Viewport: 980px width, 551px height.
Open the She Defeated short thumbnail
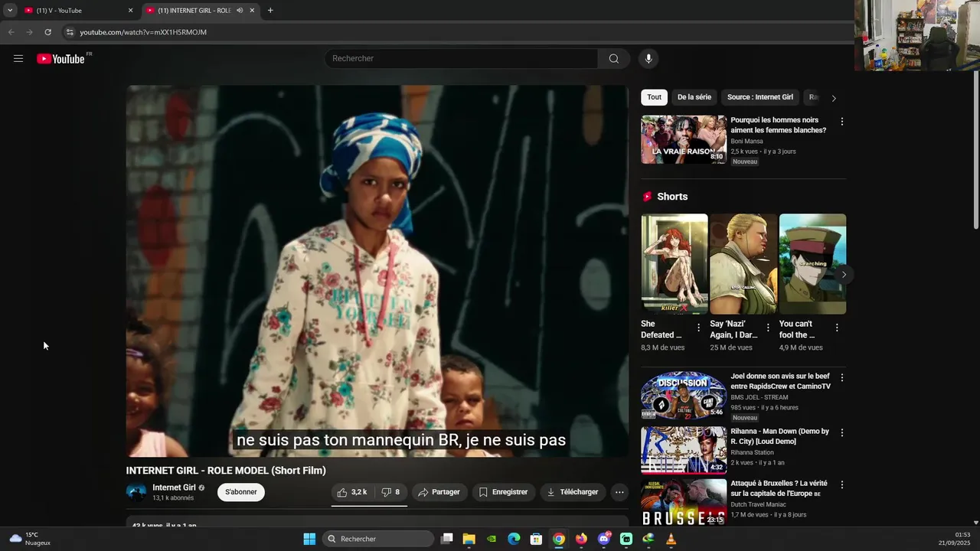coord(675,264)
